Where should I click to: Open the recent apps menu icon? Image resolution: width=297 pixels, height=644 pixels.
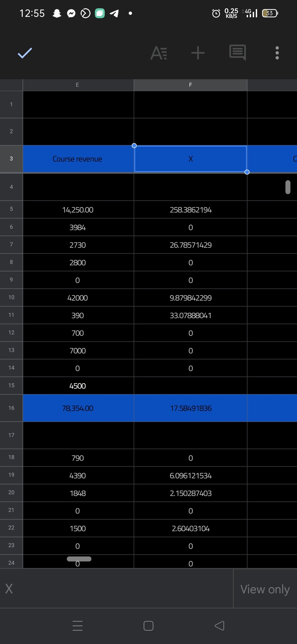pos(77,626)
